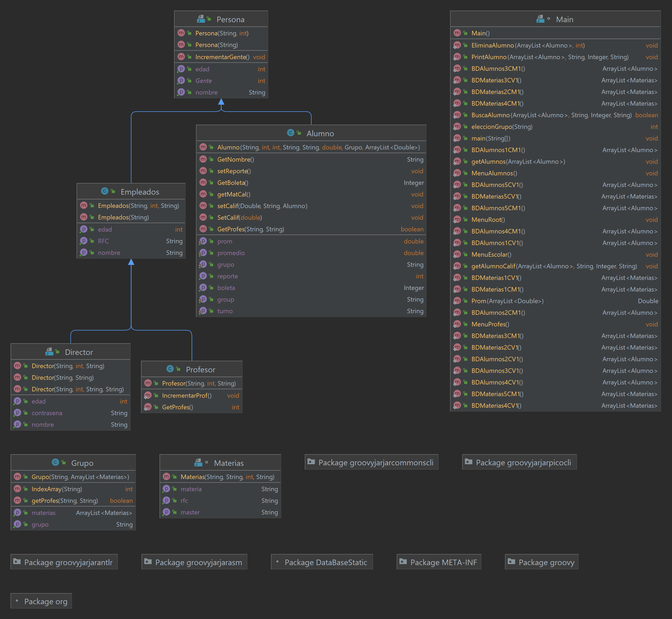Click the method icon beside GetBoleta()
Image resolution: width=672 pixels, height=619 pixels.
point(203,182)
